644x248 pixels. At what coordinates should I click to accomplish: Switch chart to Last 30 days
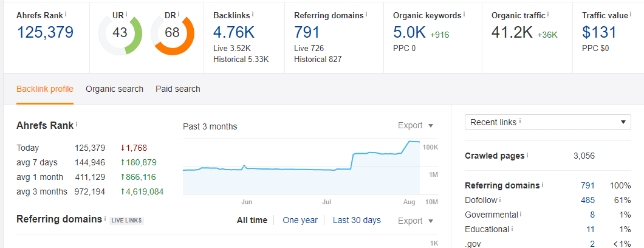(357, 220)
